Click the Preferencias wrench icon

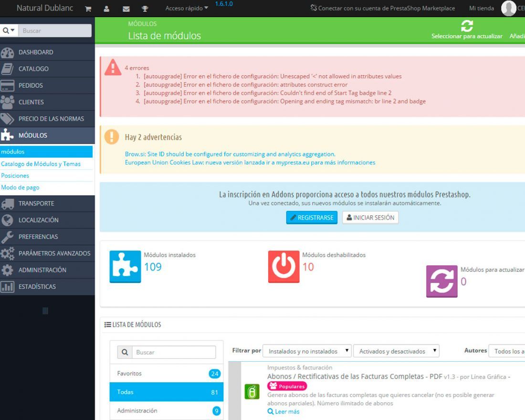coord(7,237)
